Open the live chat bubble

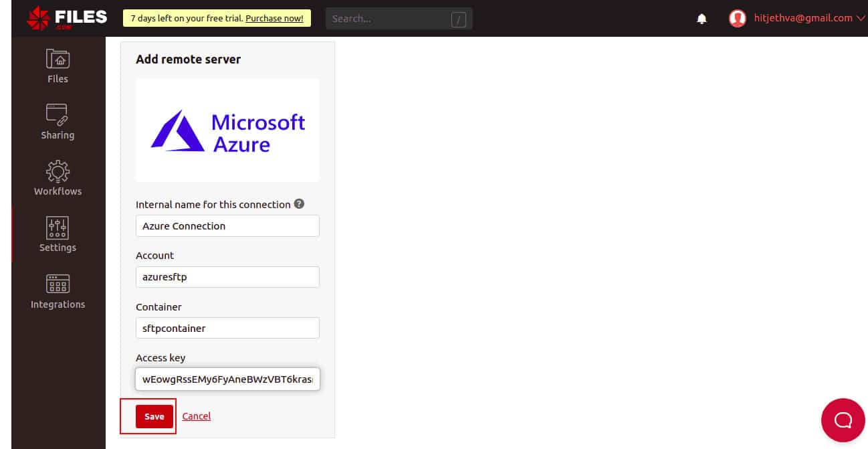pyautogui.click(x=843, y=420)
